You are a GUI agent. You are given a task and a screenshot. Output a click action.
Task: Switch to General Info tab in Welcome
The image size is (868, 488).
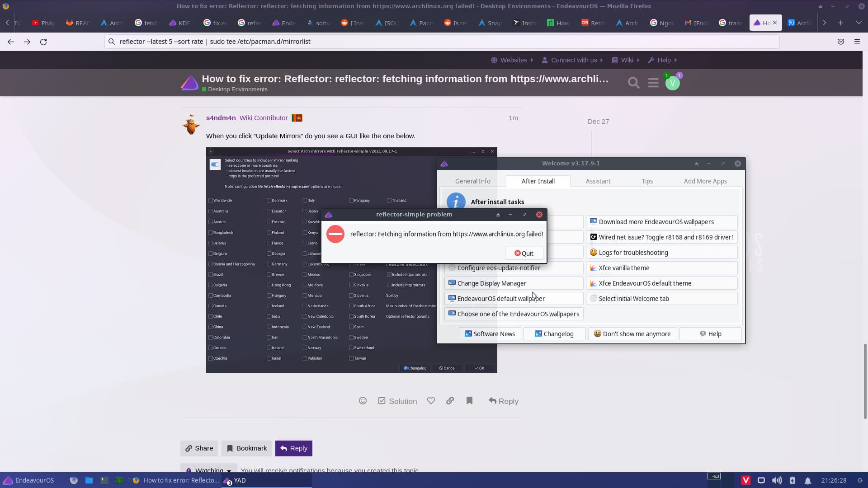(473, 181)
